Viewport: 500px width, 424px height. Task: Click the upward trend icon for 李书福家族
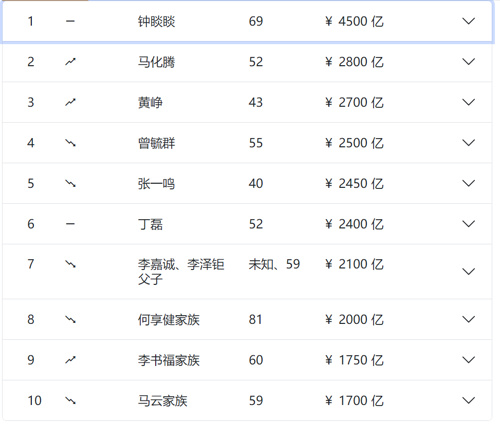[x=70, y=360]
